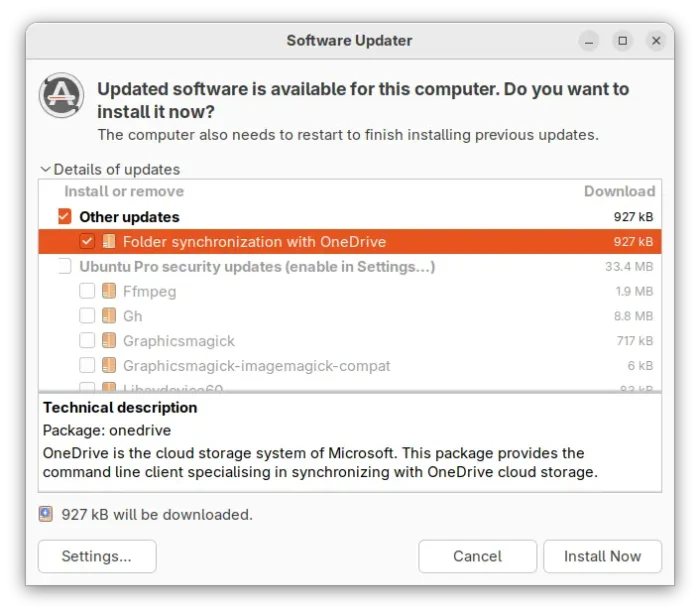
Task: Tick the Ubuntu Pro security updates checkbox
Action: (65, 266)
